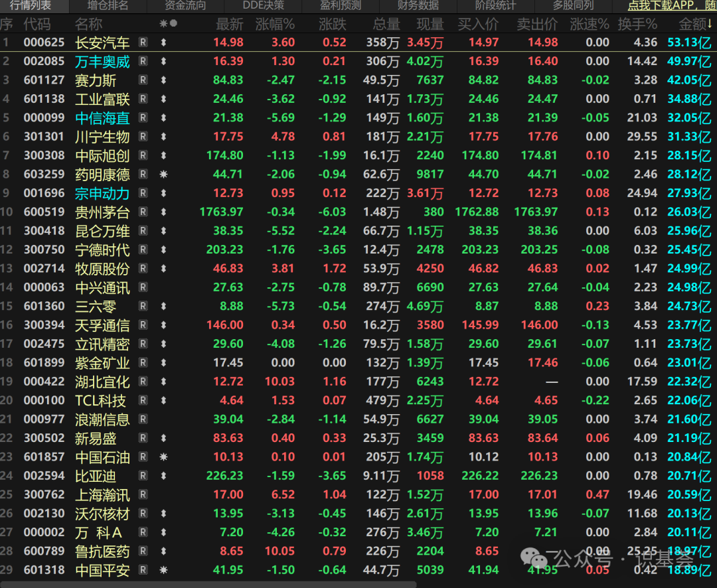Viewport: 717px width, 588px height.
Task: Open the R badge for 长安汽车
Action: (x=143, y=42)
